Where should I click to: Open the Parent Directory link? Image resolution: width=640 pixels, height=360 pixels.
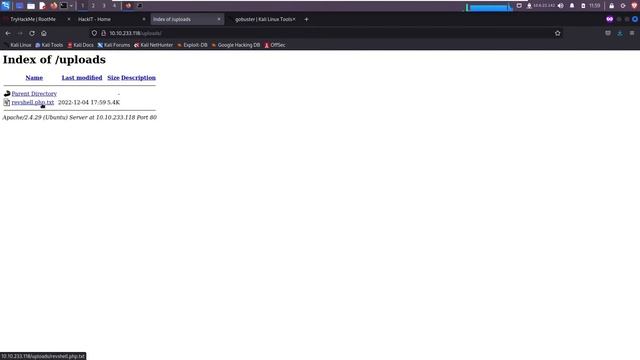click(34, 93)
